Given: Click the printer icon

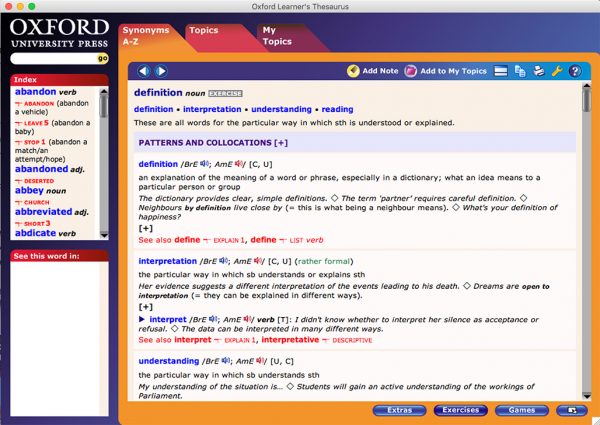Looking at the screenshot, I should [x=538, y=71].
